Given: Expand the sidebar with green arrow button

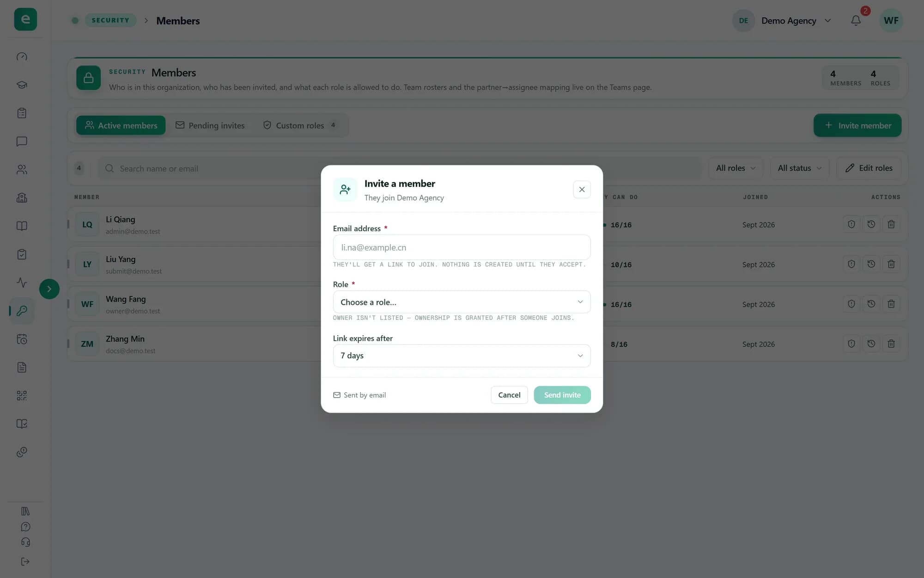Looking at the screenshot, I should click(x=49, y=289).
